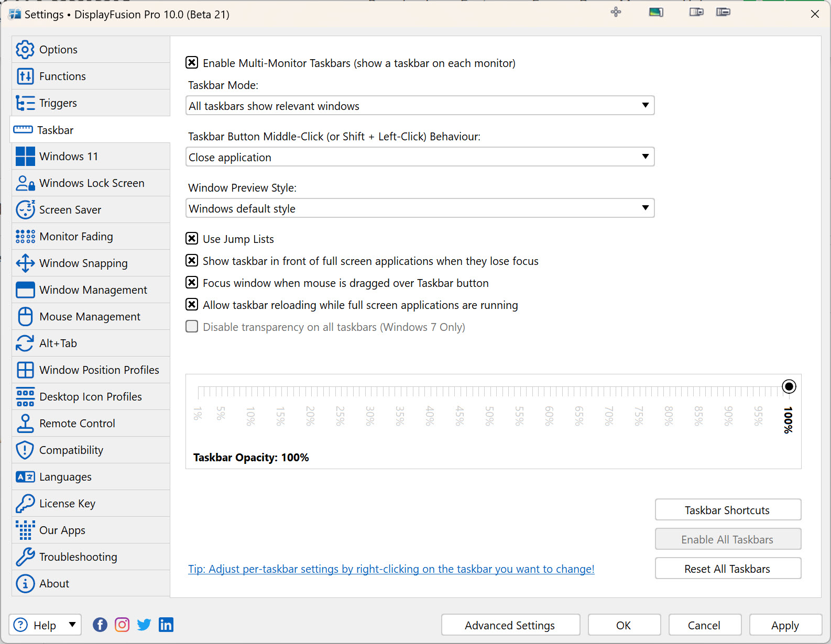Viewport: 831px width, 644px height.
Task: Disable Multi-Monitor Taskbars checkbox
Action: [x=192, y=63]
